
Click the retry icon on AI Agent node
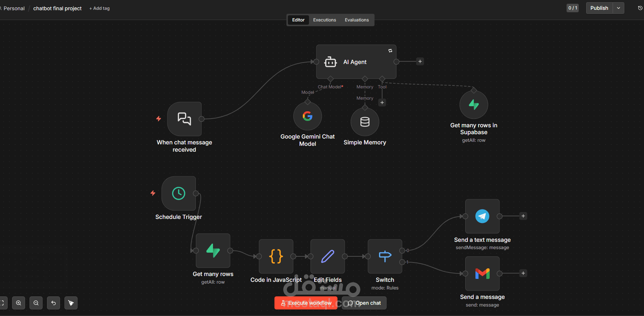[x=390, y=51]
